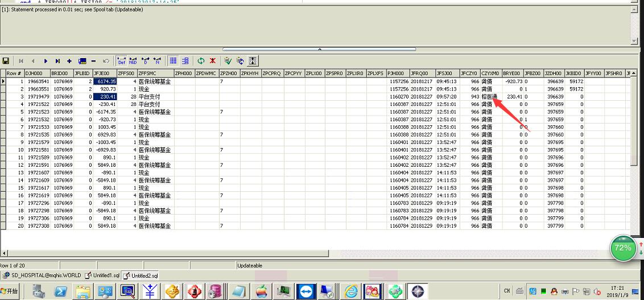This screenshot has width=644, height=300.
Task: Click the CH input language indicator
Action: tap(506, 291)
